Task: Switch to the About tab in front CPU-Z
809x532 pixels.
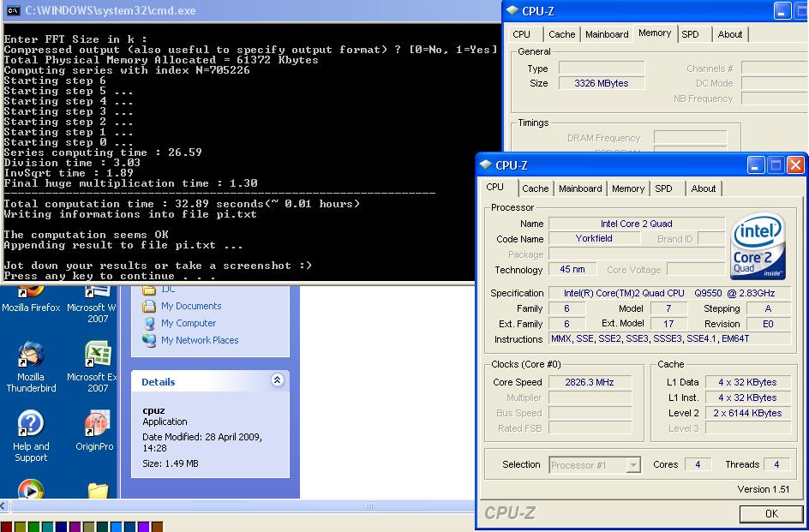Action: (704, 188)
